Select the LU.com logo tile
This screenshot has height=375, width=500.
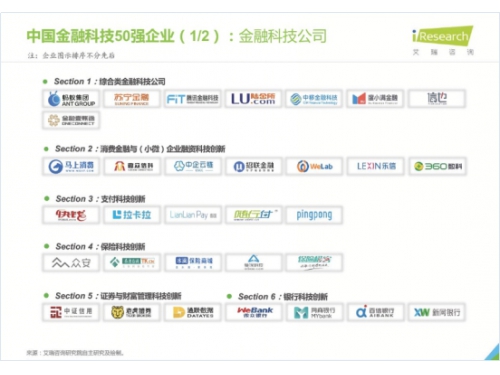253,99
